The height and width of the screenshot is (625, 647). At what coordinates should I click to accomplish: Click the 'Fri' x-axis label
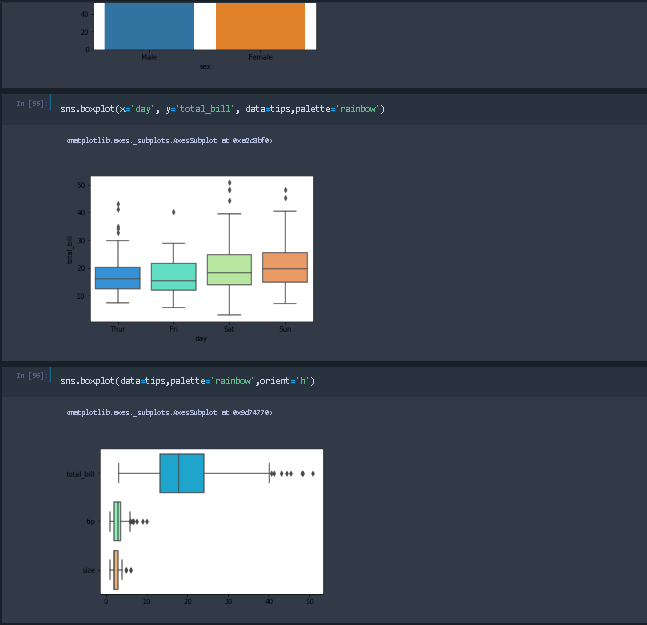point(173,329)
